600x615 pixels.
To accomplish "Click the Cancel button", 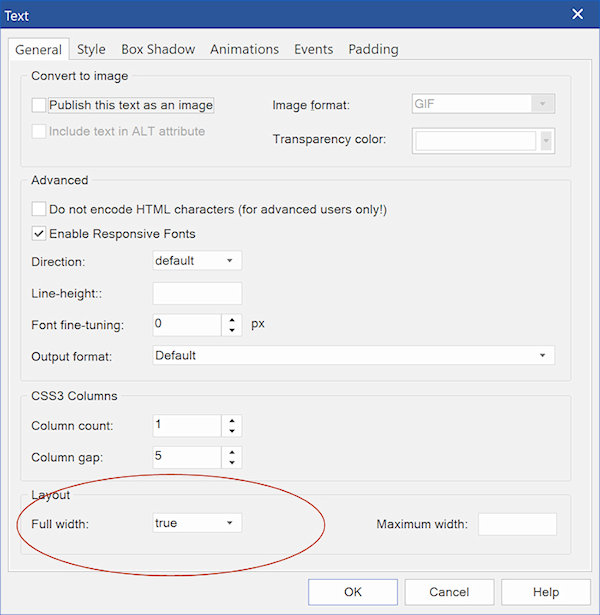I will pos(449,592).
